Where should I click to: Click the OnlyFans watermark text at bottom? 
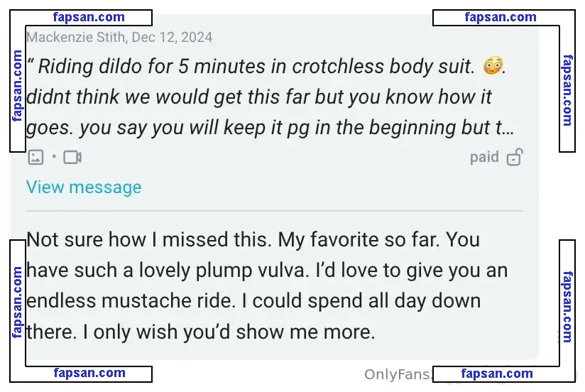tap(398, 374)
